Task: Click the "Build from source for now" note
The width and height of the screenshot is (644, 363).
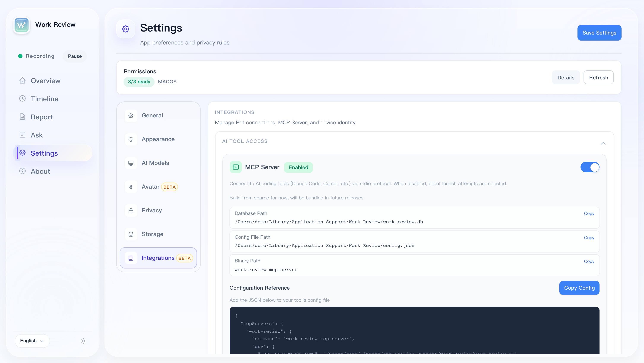Action: (296, 198)
